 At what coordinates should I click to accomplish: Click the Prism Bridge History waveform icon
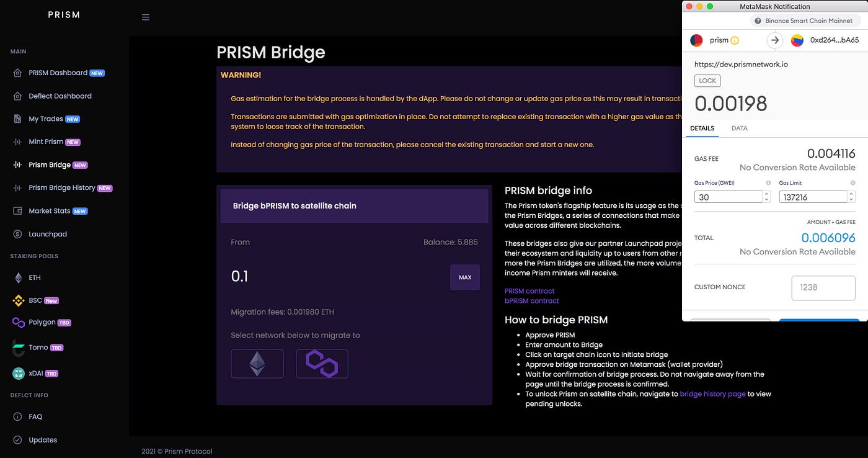[18, 187]
